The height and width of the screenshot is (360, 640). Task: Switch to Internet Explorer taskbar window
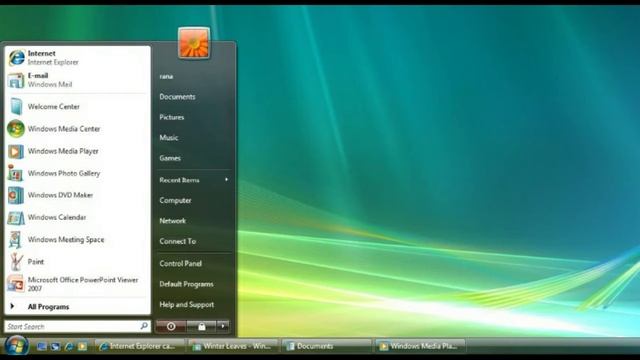click(x=140, y=346)
